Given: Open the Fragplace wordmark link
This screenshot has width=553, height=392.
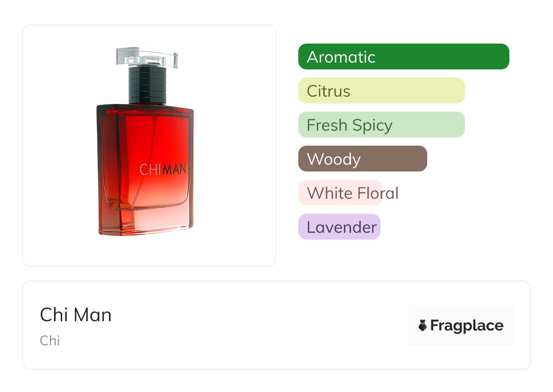Looking at the screenshot, I should coord(467,325).
